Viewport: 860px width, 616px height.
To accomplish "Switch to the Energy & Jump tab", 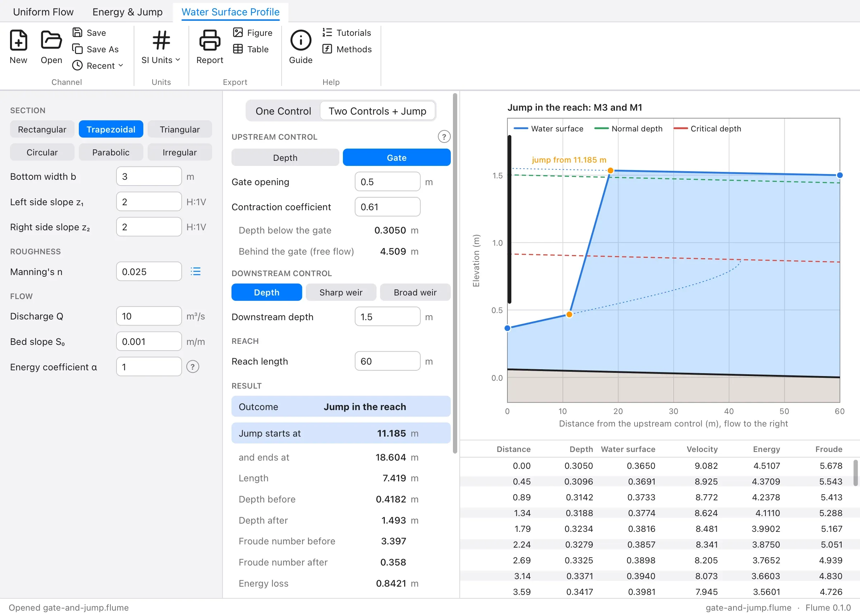I will point(128,12).
